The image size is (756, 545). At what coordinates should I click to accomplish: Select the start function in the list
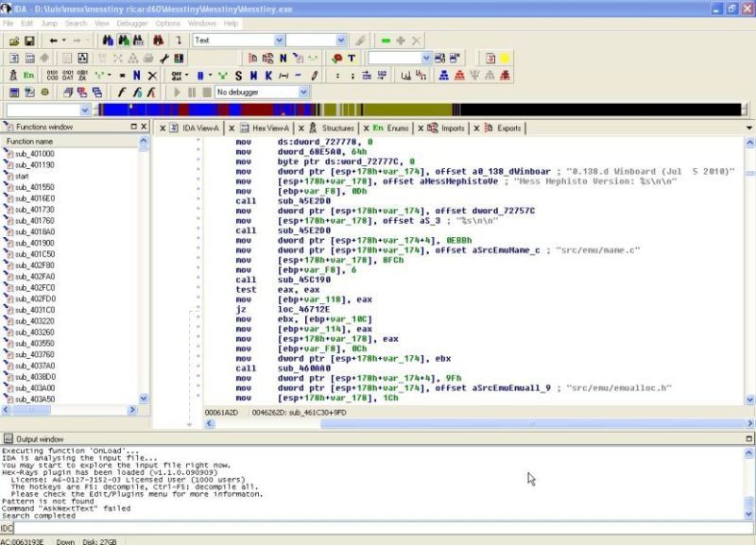[x=22, y=176]
